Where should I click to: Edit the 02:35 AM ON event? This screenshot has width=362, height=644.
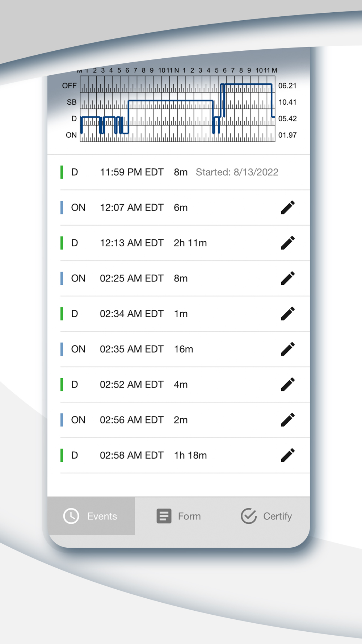coord(288,349)
